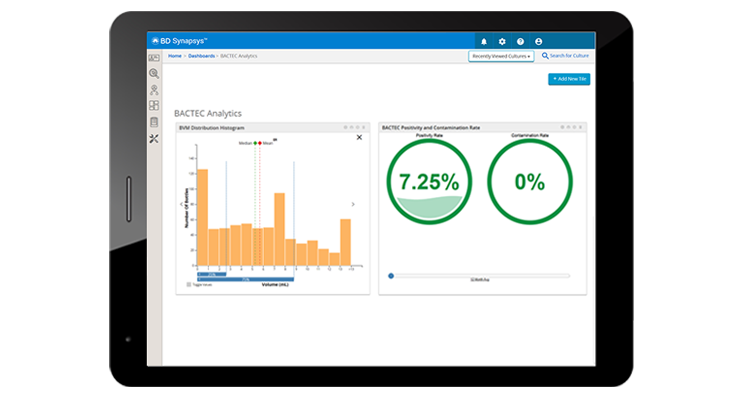Click the blue slider handle under rate gauges
This screenshot has width=748, height=400.
coord(391,276)
